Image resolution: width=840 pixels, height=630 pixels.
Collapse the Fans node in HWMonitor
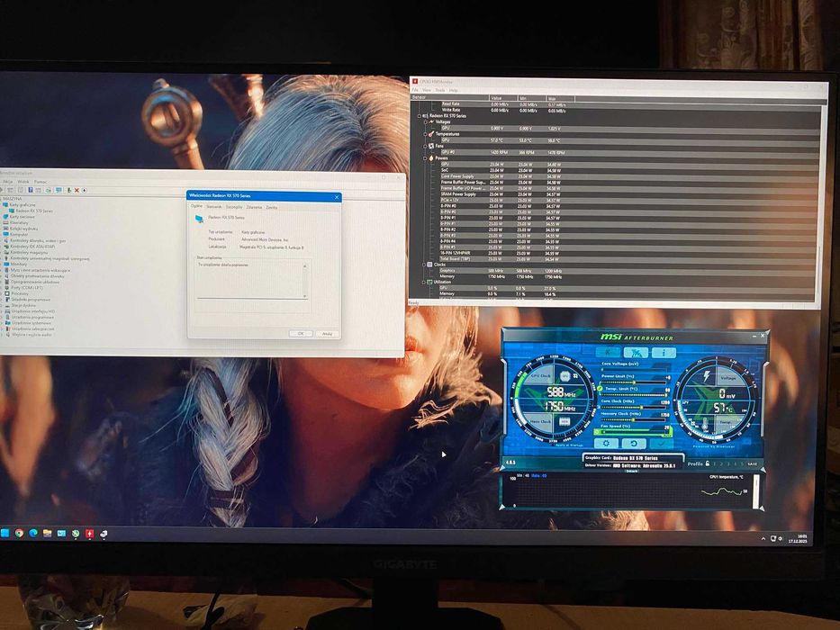pyautogui.click(x=425, y=146)
